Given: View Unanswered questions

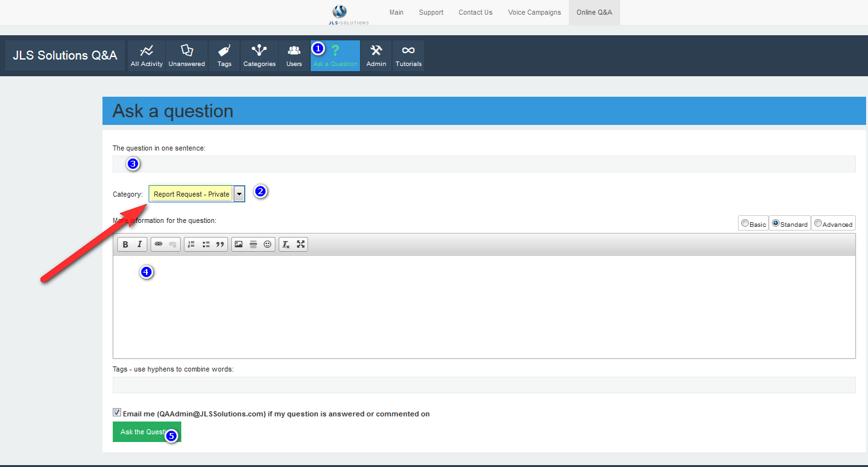Looking at the screenshot, I should pyautogui.click(x=186, y=56).
